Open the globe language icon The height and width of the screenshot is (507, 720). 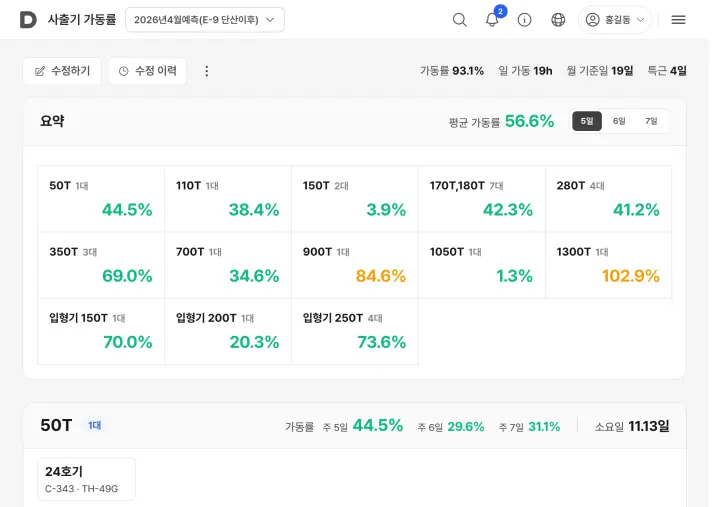click(x=558, y=20)
